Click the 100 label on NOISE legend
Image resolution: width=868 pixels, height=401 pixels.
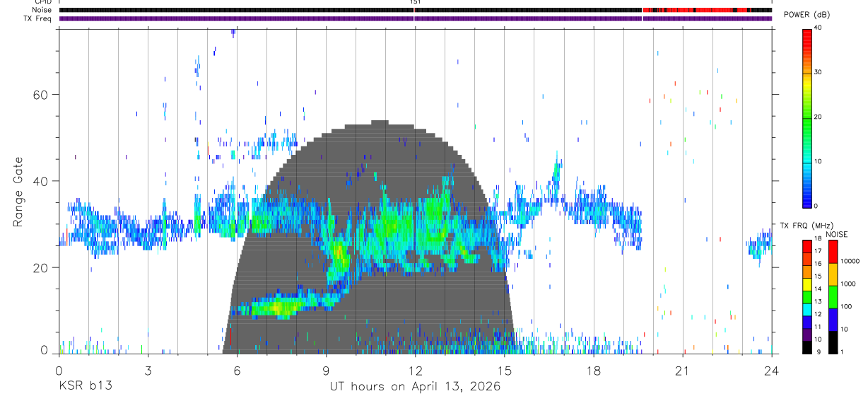pyautogui.click(x=845, y=306)
